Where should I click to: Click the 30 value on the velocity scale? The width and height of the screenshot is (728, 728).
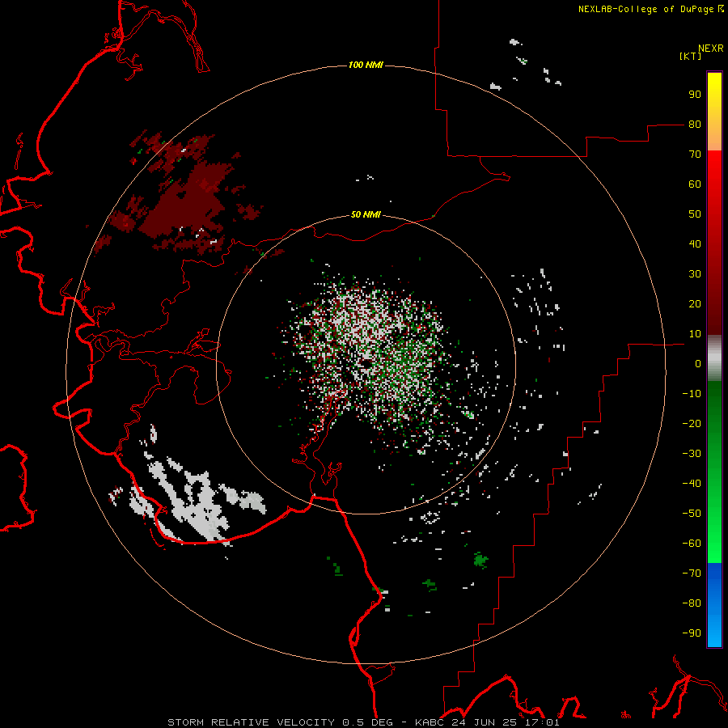coord(695,274)
